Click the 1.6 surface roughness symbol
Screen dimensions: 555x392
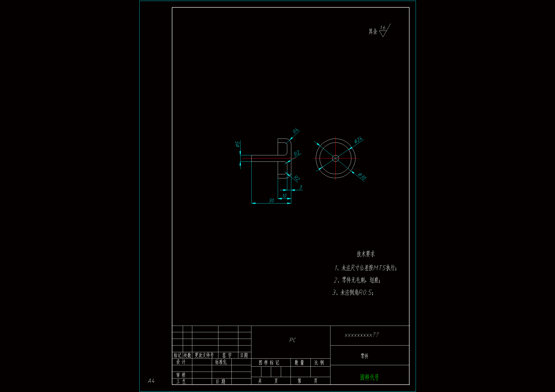point(383,30)
